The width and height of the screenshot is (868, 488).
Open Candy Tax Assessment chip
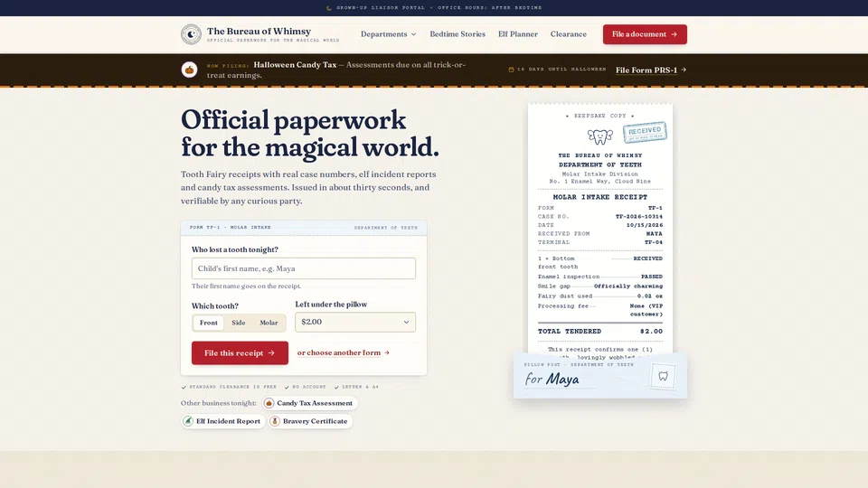pyautogui.click(x=309, y=403)
